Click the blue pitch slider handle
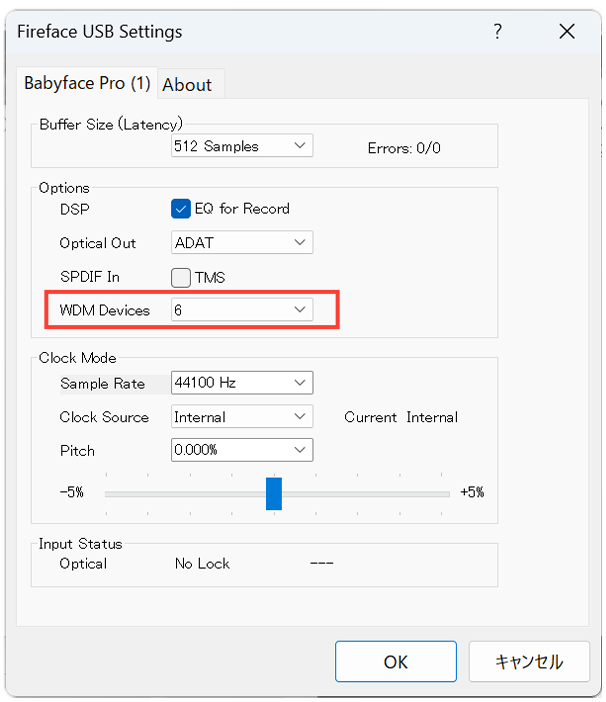Viewport: 606px width, 702px height. (x=274, y=493)
